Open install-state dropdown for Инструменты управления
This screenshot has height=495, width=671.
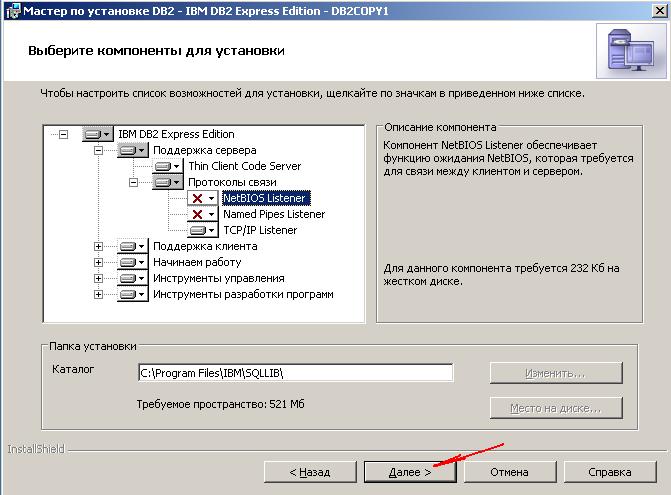tap(133, 279)
